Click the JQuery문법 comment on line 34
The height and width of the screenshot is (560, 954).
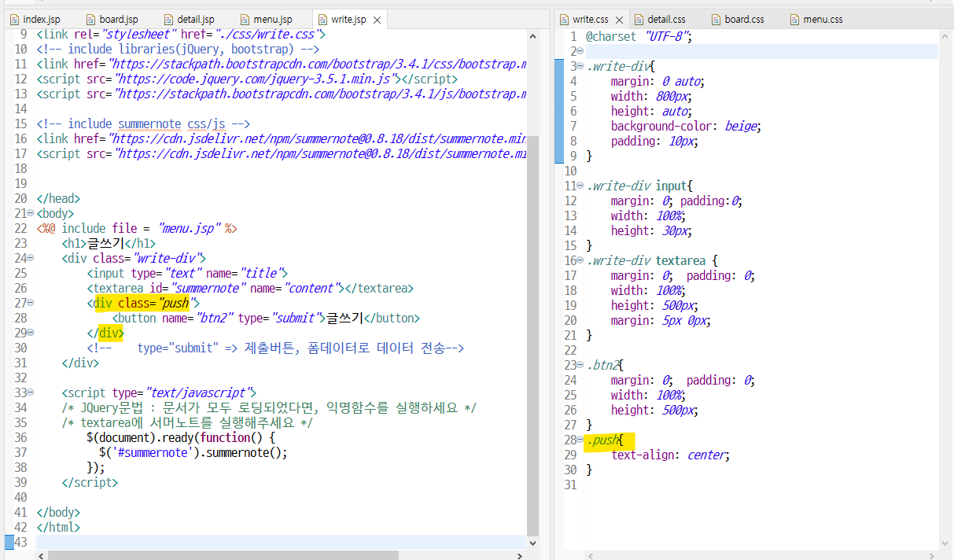[x=269, y=407]
